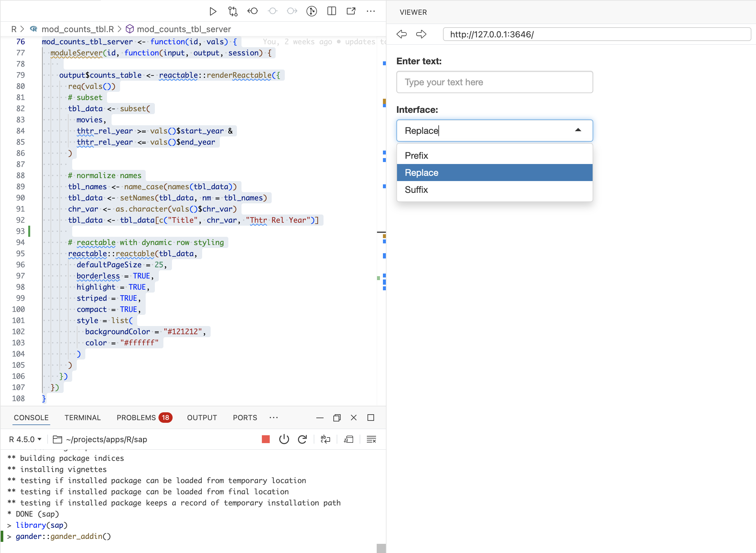Screen dimensions: 756x553
Task: Minimize the bottom panel
Action: pyautogui.click(x=320, y=418)
